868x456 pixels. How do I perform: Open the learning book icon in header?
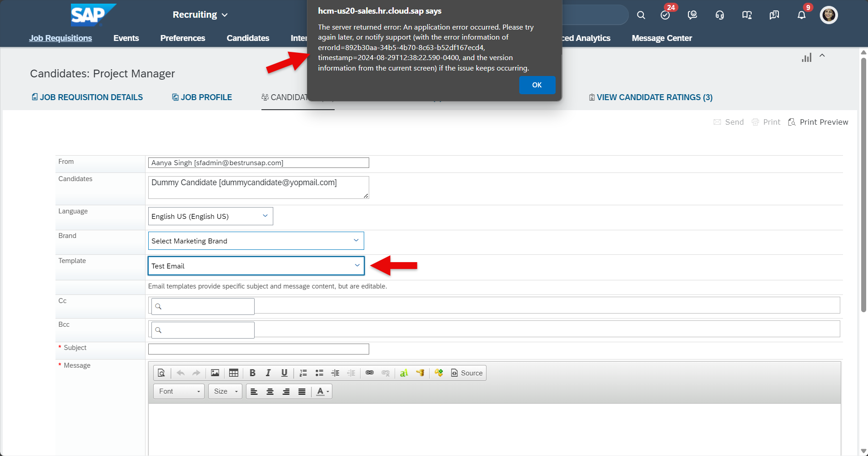click(747, 15)
